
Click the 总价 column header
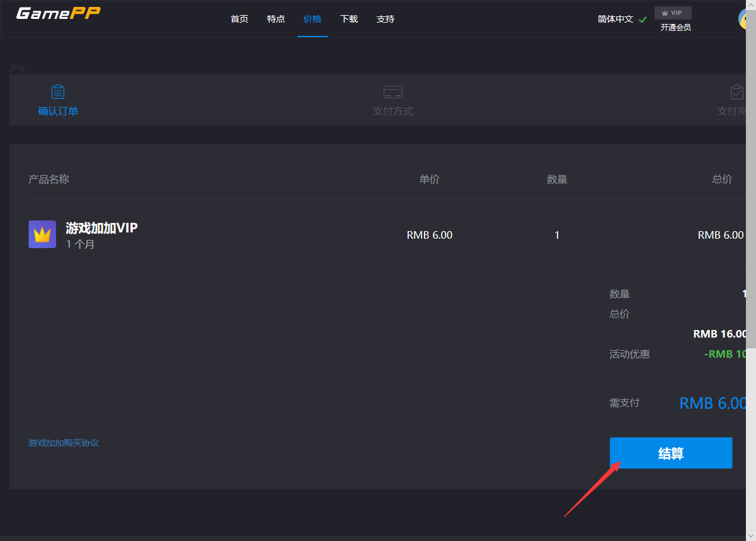(x=722, y=179)
